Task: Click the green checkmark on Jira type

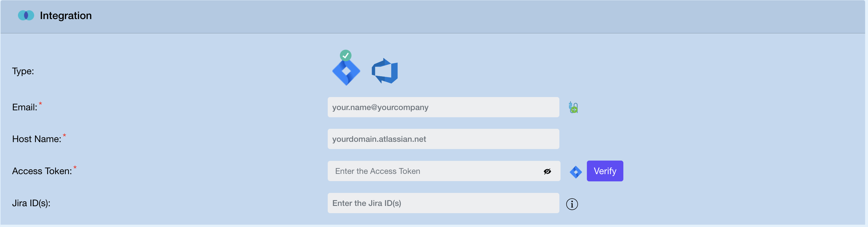Action: point(346,55)
